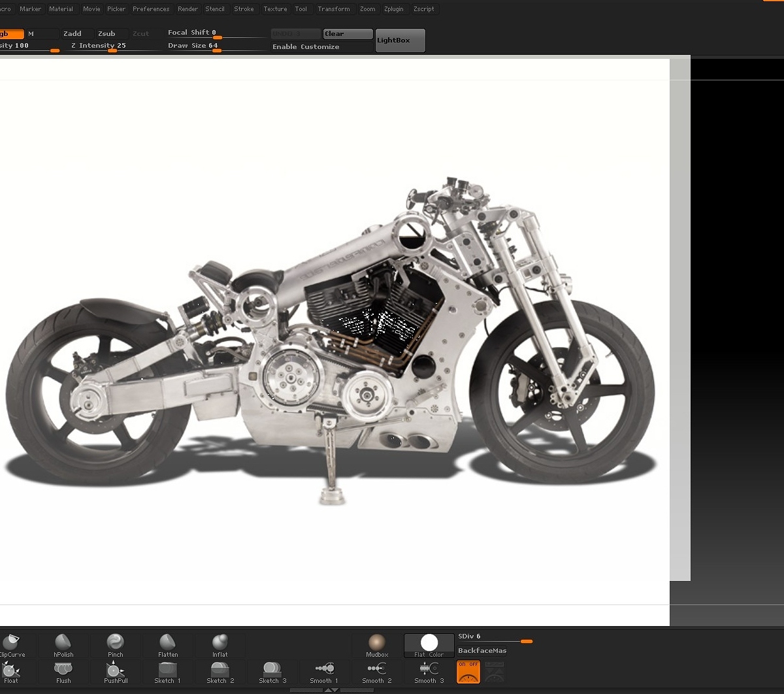The height and width of the screenshot is (694, 784).
Task: Select the hPolish brush
Action: pyautogui.click(x=63, y=645)
